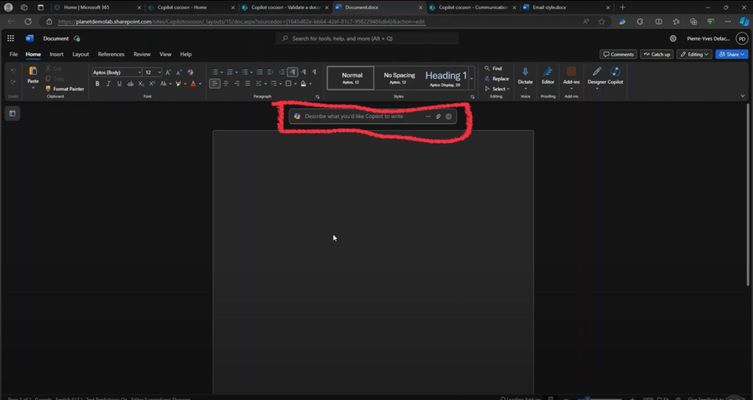Viewport: 753px width, 400px height.
Task: Click the Multilevel list icon
Action: (x=245, y=73)
